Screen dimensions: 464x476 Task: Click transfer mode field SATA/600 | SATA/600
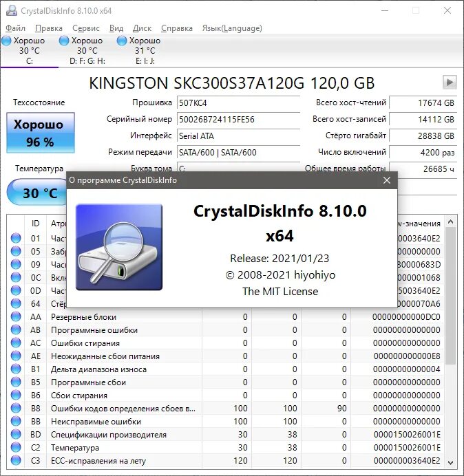click(238, 152)
